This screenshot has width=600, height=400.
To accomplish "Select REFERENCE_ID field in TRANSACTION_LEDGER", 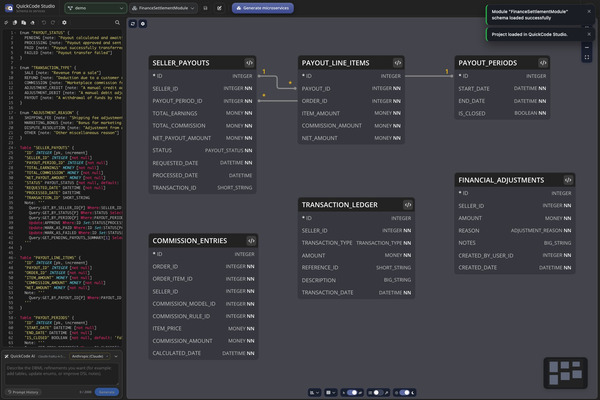I will 356,268.
